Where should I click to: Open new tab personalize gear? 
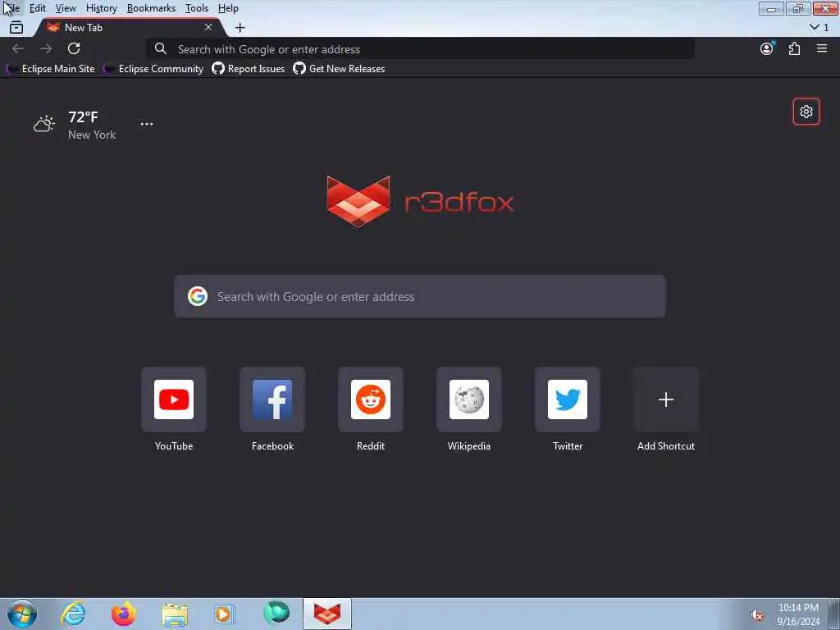tap(806, 112)
